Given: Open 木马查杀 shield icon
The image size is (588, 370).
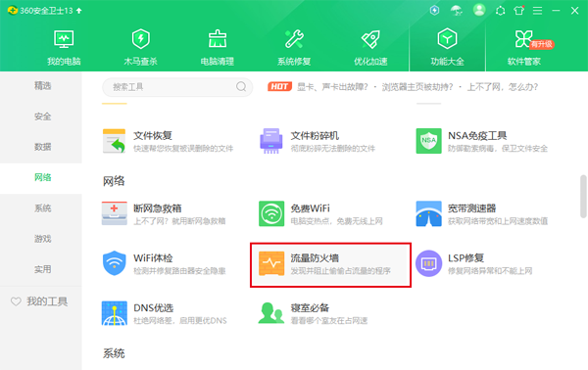Looking at the screenshot, I should click(140, 39).
